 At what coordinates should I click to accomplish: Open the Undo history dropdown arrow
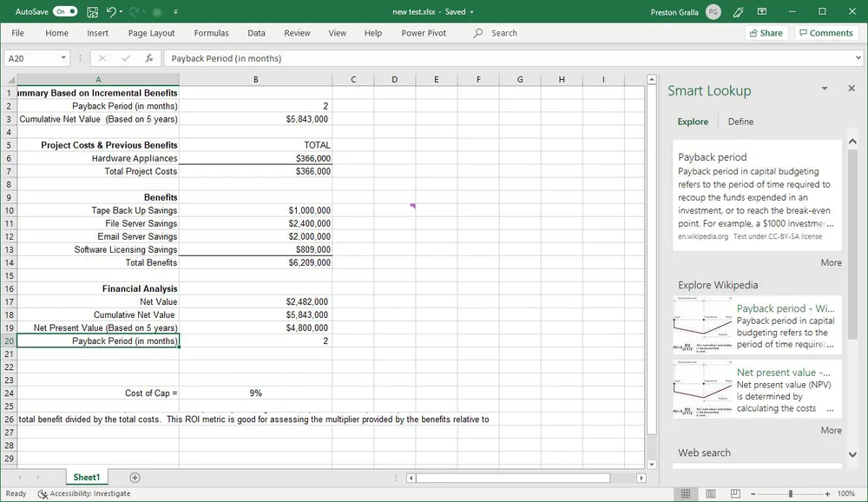pyautogui.click(x=121, y=11)
